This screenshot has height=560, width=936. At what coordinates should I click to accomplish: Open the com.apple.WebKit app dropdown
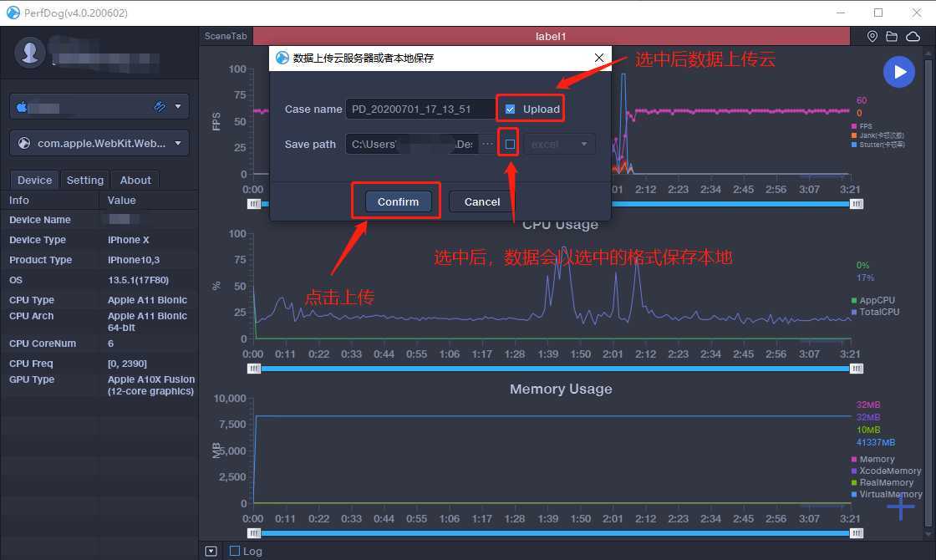pyautogui.click(x=178, y=143)
